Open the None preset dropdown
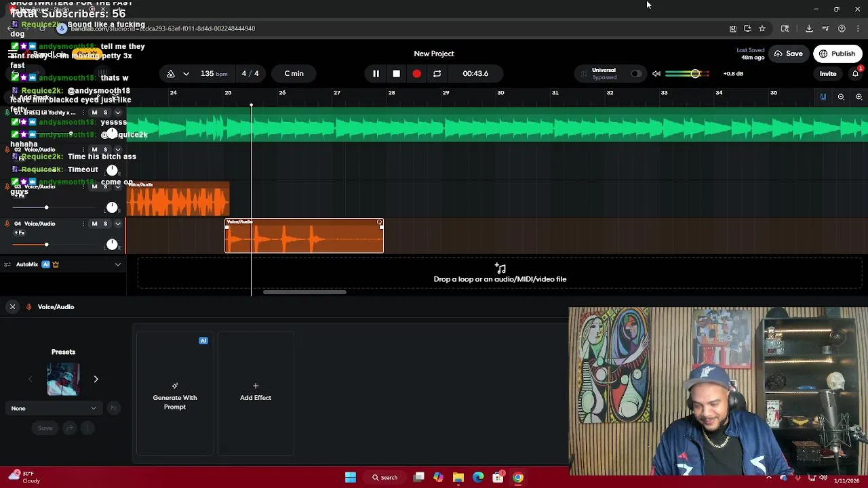The image size is (868, 488). coord(54,408)
